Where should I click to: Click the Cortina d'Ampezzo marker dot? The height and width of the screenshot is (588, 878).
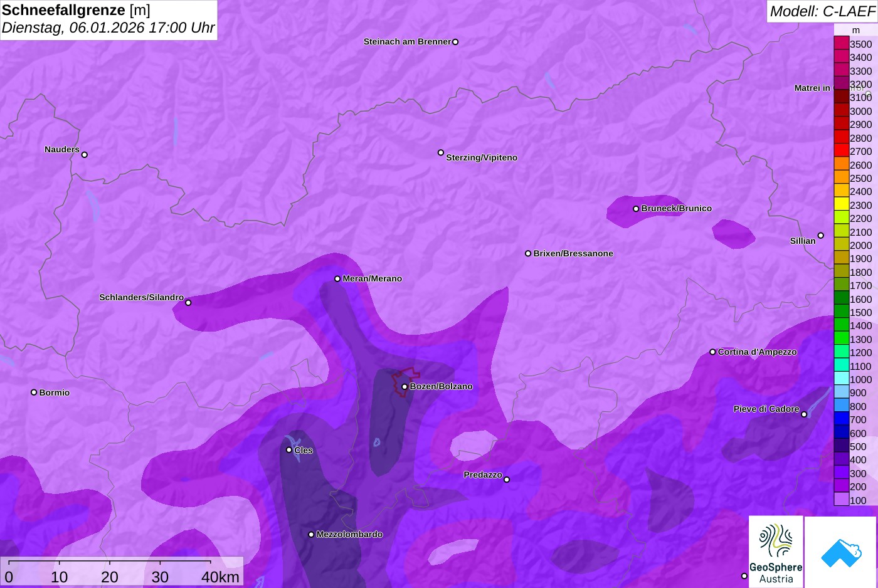pos(712,352)
